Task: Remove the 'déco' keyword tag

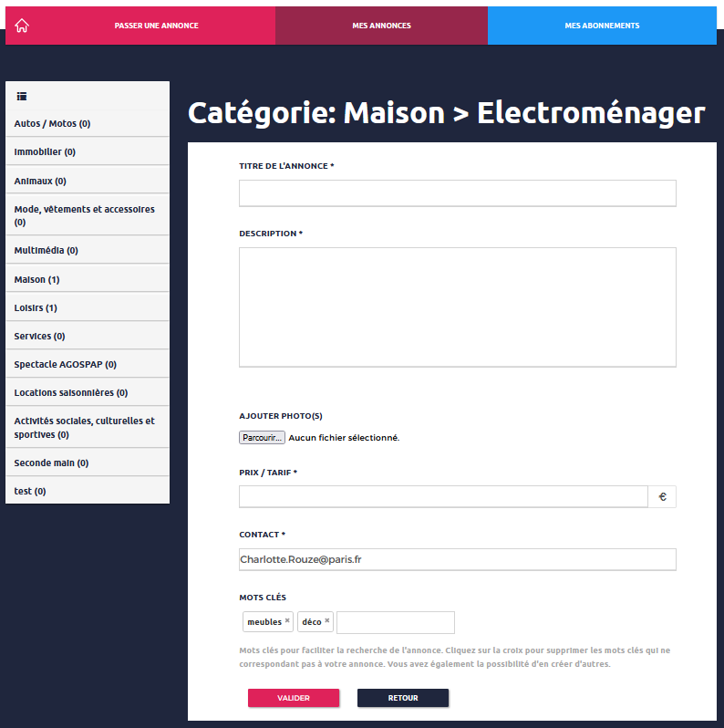Action: tap(327, 621)
